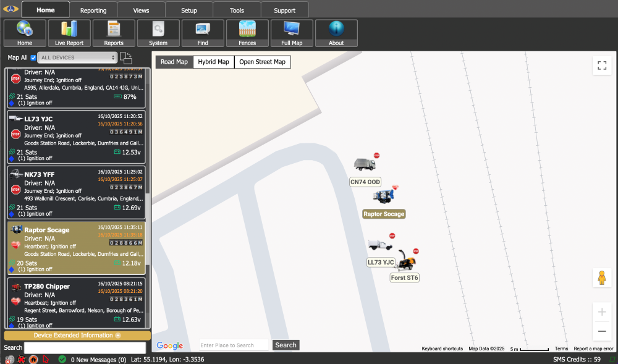Click the orange home status icon
Screen dimensions: 618x364
(x=33, y=359)
